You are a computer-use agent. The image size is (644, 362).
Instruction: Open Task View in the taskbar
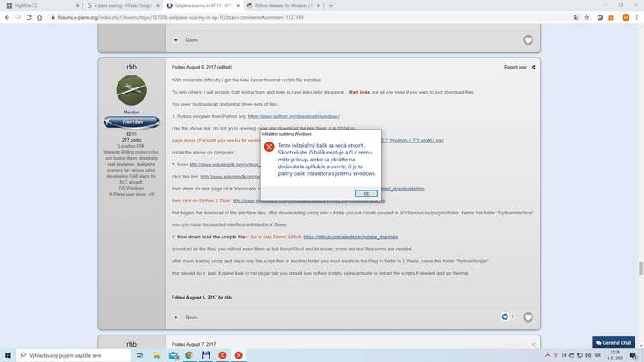point(139,355)
